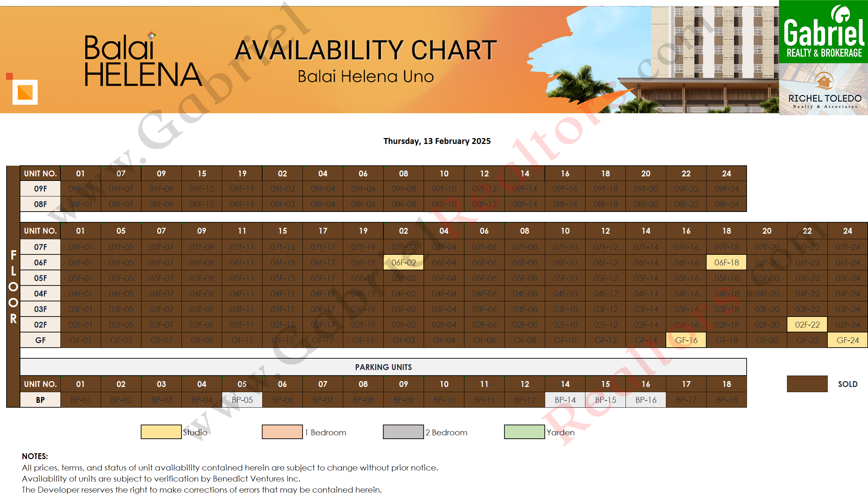Click the vertical FLOOR label bar
868x495 pixels.
point(13,287)
